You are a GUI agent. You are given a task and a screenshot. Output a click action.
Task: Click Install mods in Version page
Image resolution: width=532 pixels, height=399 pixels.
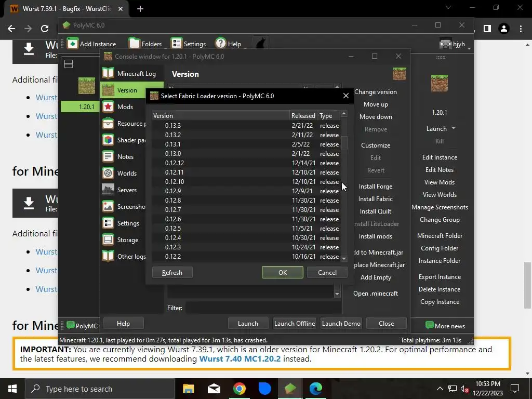(x=376, y=236)
